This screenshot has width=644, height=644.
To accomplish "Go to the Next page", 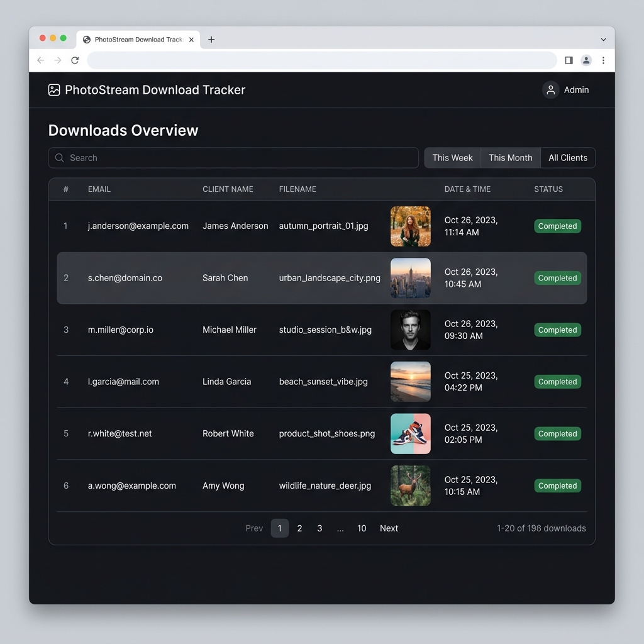I will [x=389, y=528].
